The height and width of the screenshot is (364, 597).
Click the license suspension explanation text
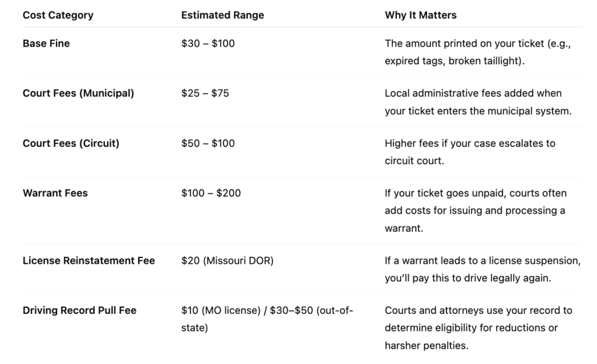pyautogui.click(x=483, y=269)
